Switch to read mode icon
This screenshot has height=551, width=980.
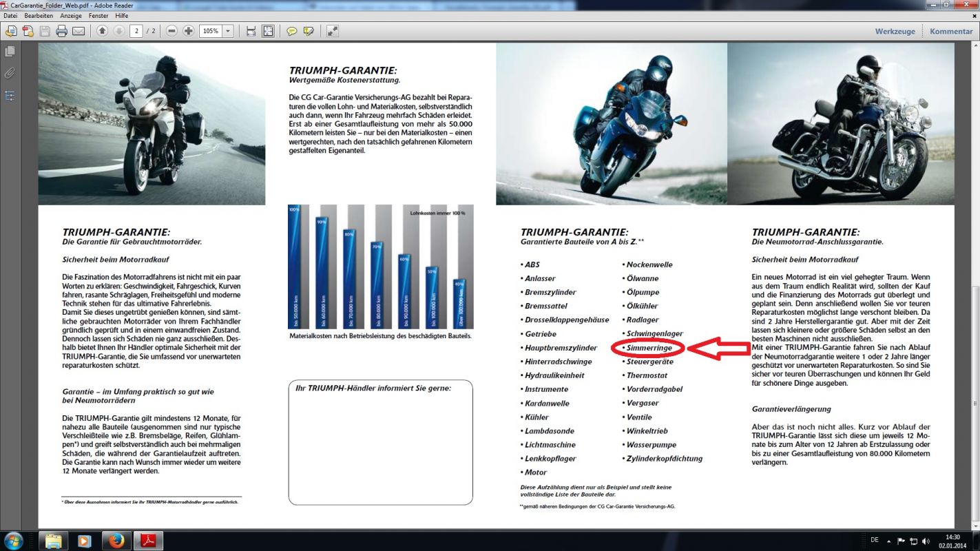click(333, 31)
